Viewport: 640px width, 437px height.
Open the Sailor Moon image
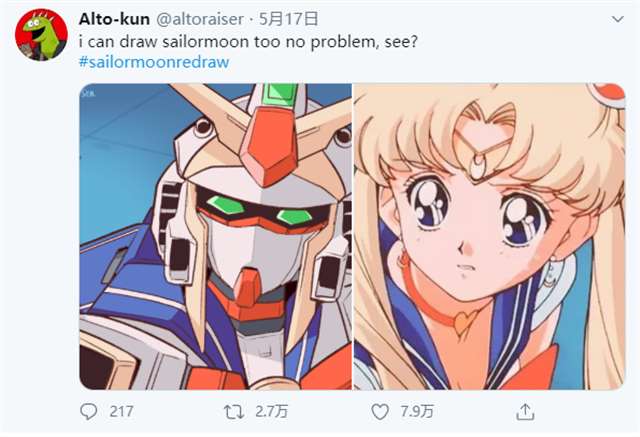point(489,237)
